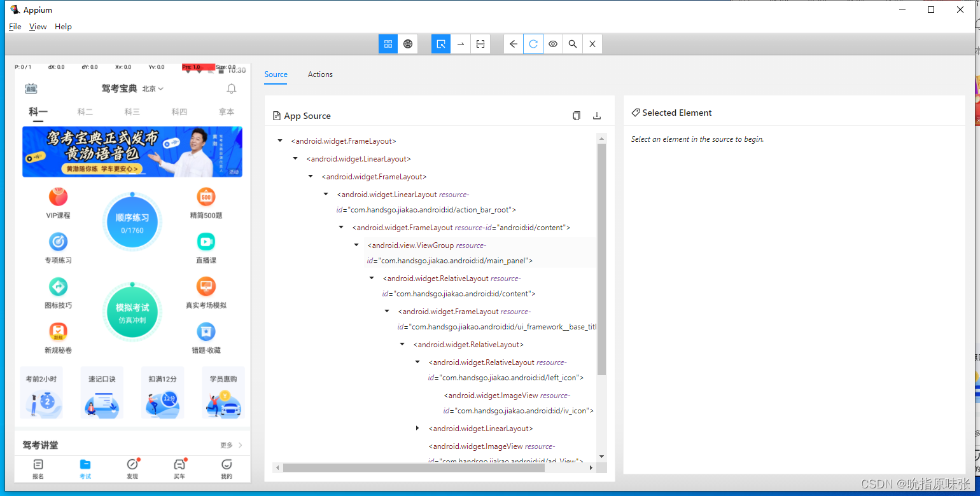
Task: Click scroll-down arrow of source tree
Action: 601,457
